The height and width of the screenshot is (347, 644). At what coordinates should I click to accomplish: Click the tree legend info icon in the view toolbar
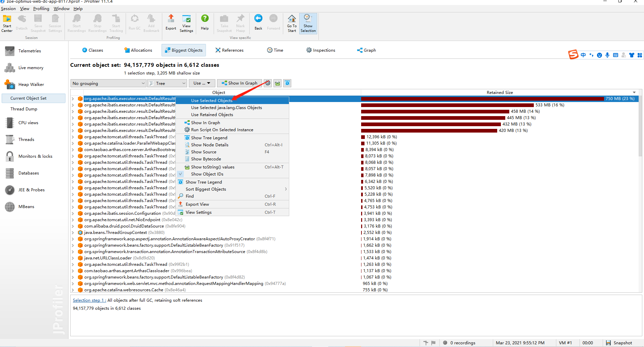(x=287, y=83)
